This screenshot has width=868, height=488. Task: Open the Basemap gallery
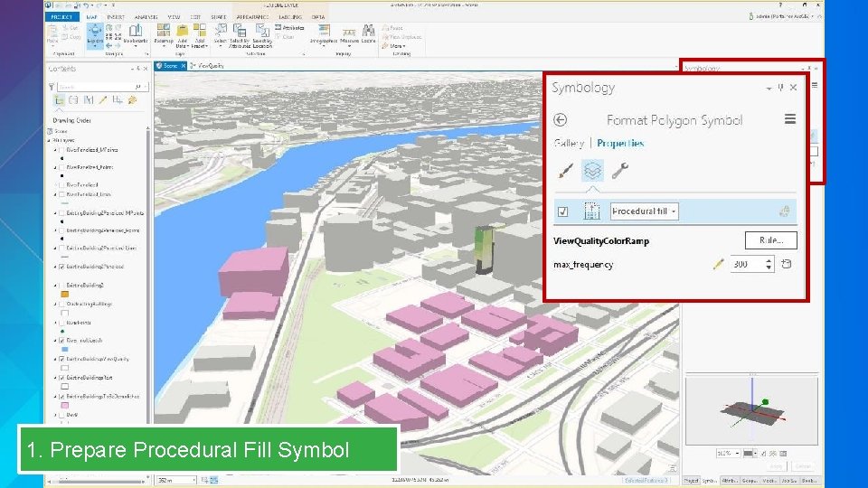click(x=164, y=33)
